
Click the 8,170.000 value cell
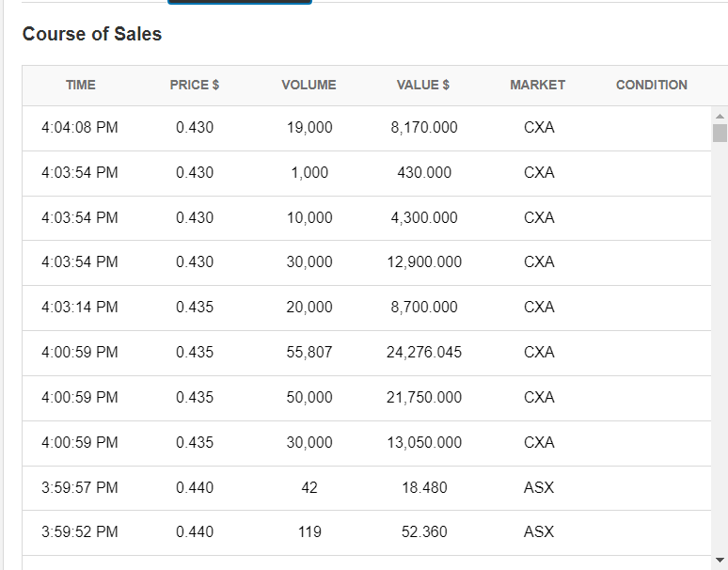coord(424,127)
